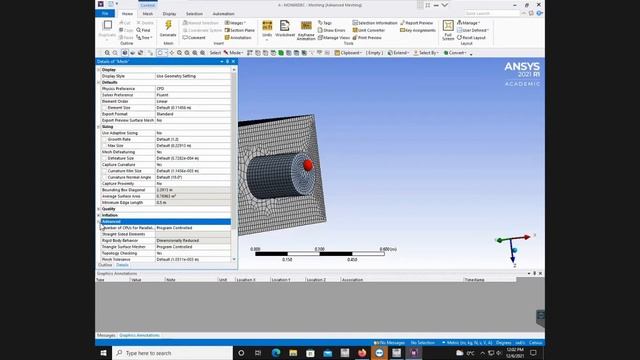
Task: Open the Extend dropdown
Action: tap(398, 53)
